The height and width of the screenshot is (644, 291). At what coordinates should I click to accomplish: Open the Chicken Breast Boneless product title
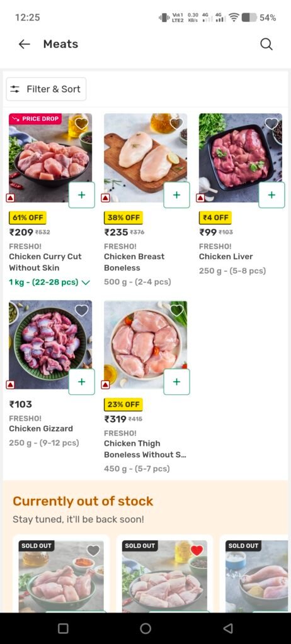coord(134,262)
